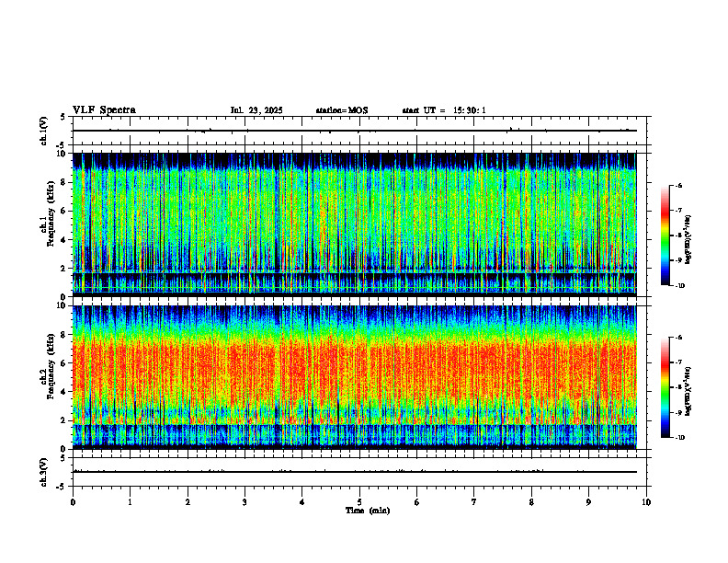Click the ch.2 spectrogram panel
The height and width of the screenshot is (563, 728).
355,377
